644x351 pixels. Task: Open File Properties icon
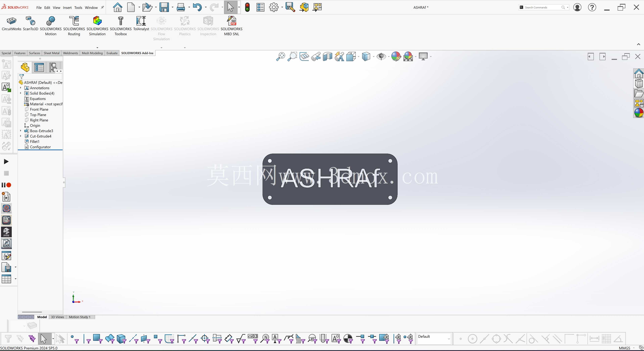[x=260, y=7]
